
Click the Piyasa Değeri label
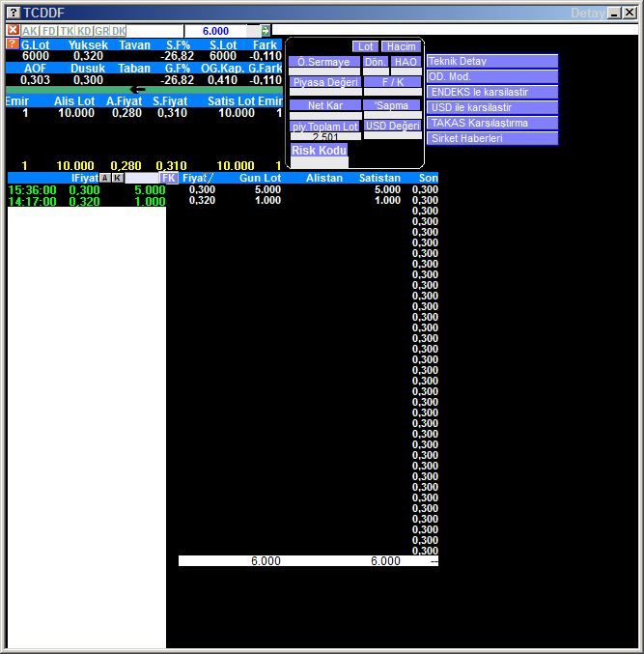[325, 82]
